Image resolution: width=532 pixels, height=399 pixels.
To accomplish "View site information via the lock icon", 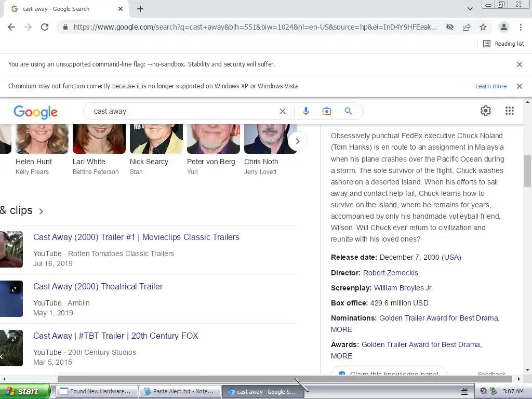I will (x=65, y=27).
